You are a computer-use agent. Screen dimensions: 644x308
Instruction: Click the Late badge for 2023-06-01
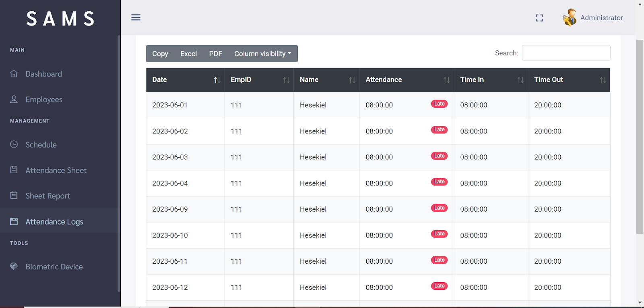[x=439, y=104]
